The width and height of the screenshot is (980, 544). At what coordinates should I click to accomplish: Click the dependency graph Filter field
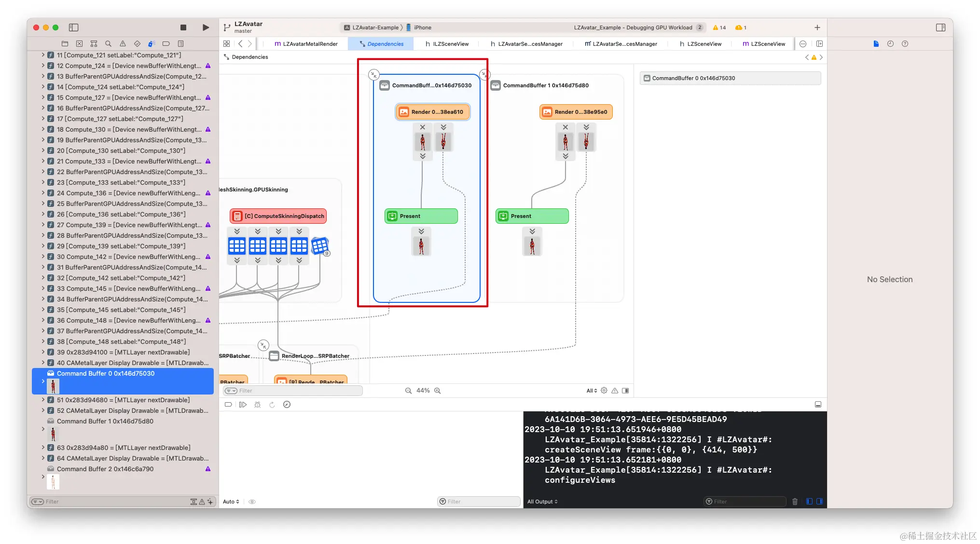coord(293,391)
